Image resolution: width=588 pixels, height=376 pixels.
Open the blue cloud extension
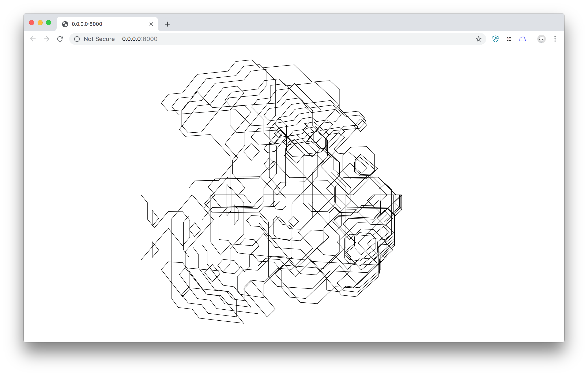pyautogui.click(x=522, y=39)
